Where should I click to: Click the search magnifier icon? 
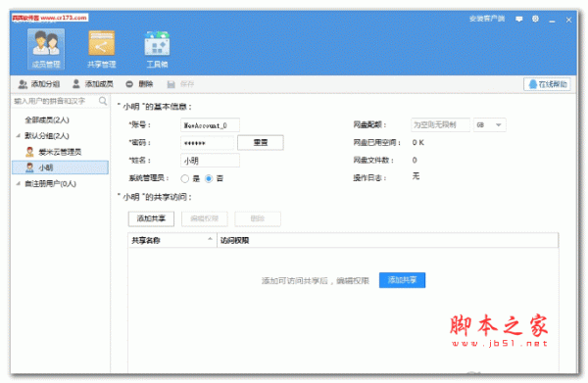(x=102, y=101)
